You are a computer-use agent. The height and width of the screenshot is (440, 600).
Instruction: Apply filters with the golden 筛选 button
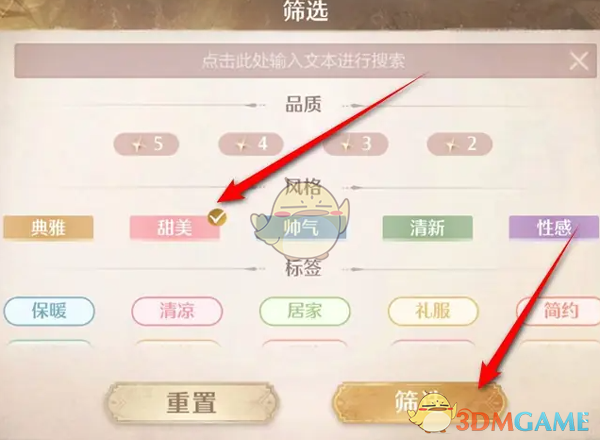tap(419, 402)
